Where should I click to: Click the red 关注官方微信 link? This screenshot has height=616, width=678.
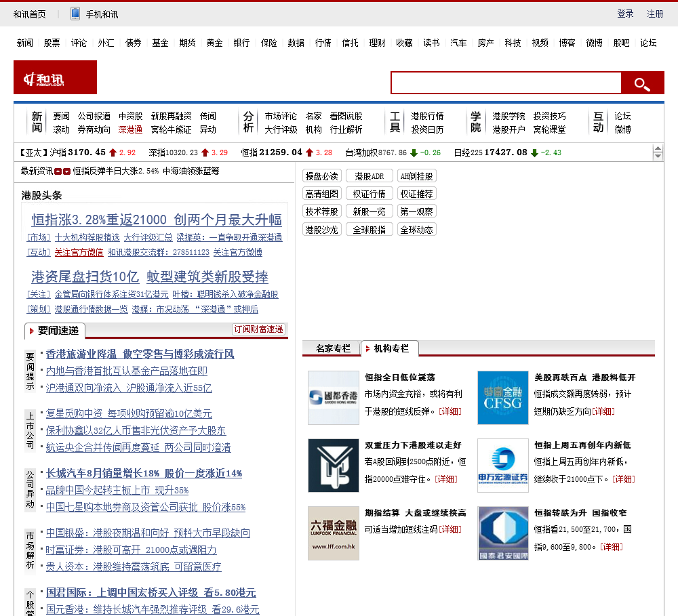[79, 253]
